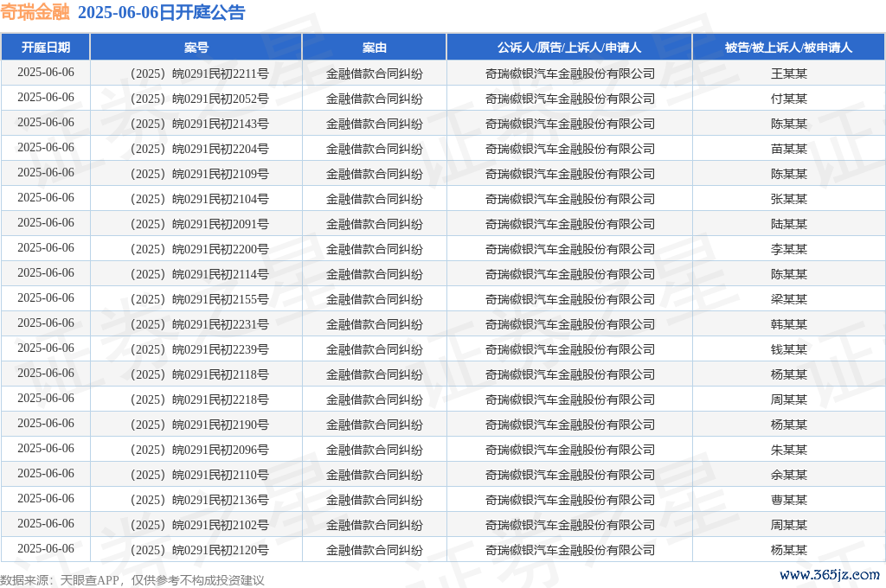Select 金融借款合同纠纷 in the 民初2155号 row
This screenshot has height=588, width=886.
(x=374, y=299)
